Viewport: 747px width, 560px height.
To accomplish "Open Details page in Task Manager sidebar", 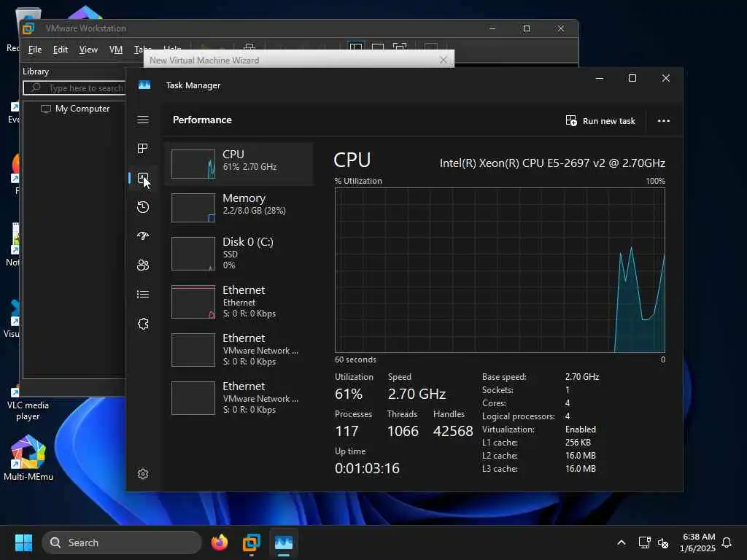I will pyautogui.click(x=143, y=295).
